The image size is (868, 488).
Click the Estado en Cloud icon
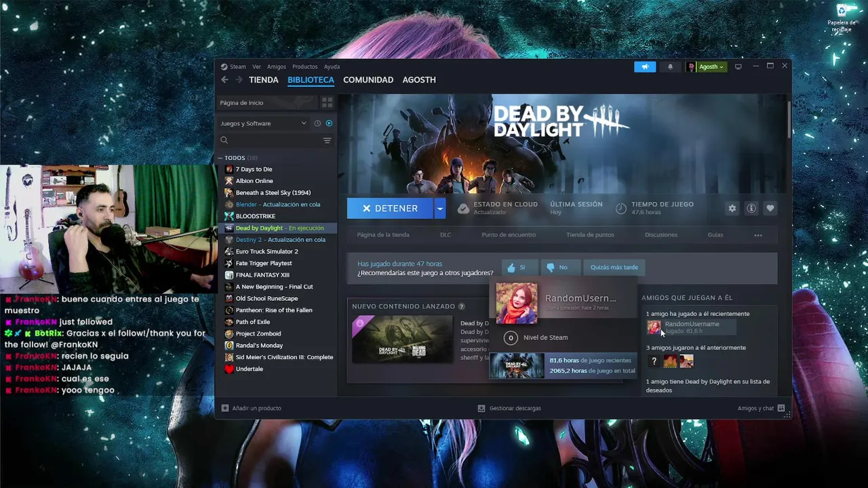tap(463, 208)
